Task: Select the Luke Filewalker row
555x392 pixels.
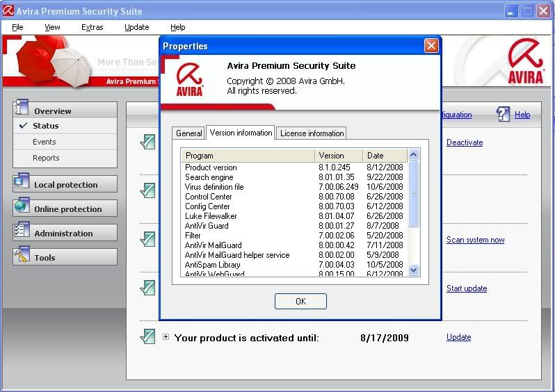Action: 294,216
